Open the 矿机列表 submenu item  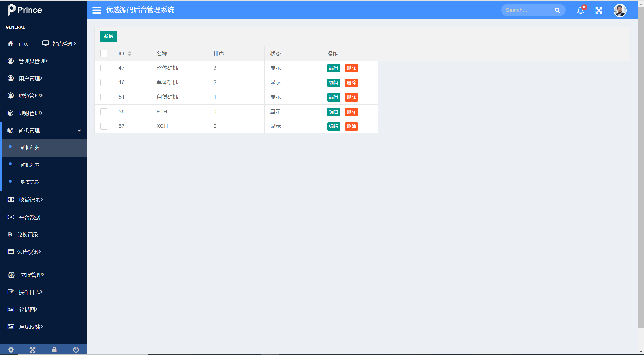click(30, 165)
